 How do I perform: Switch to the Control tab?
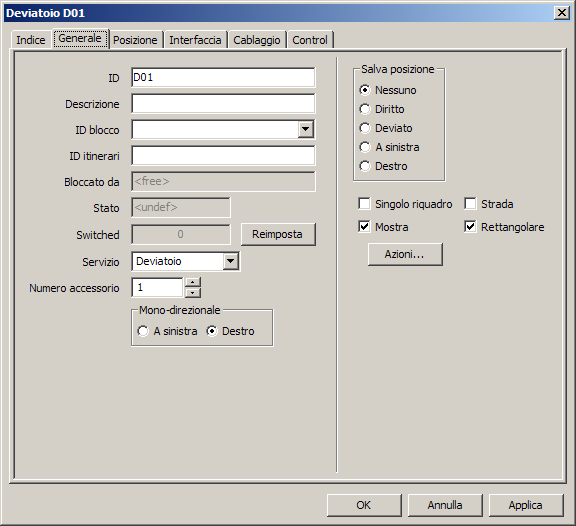(x=310, y=40)
